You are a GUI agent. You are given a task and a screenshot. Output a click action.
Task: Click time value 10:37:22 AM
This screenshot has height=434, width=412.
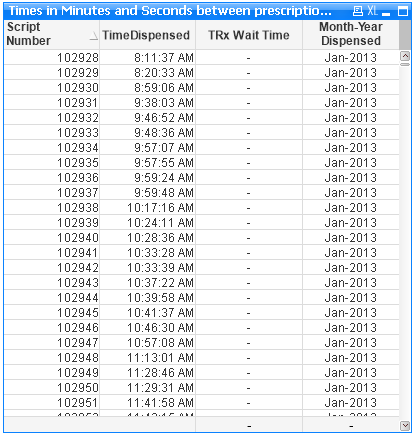[x=161, y=283]
